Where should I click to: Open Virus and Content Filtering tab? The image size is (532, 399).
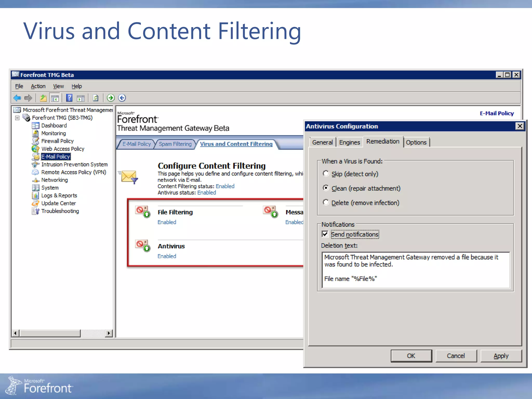pyautogui.click(x=236, y=144)
